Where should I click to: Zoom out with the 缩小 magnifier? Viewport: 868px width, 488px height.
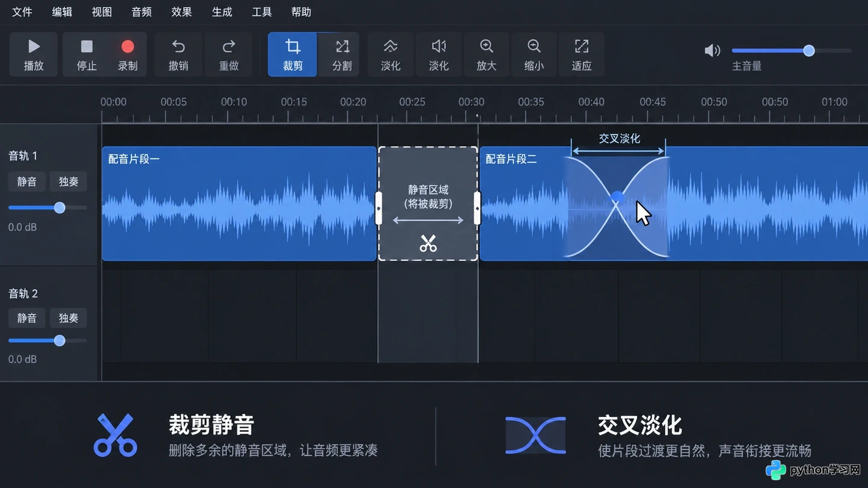[x=534, y=54]
